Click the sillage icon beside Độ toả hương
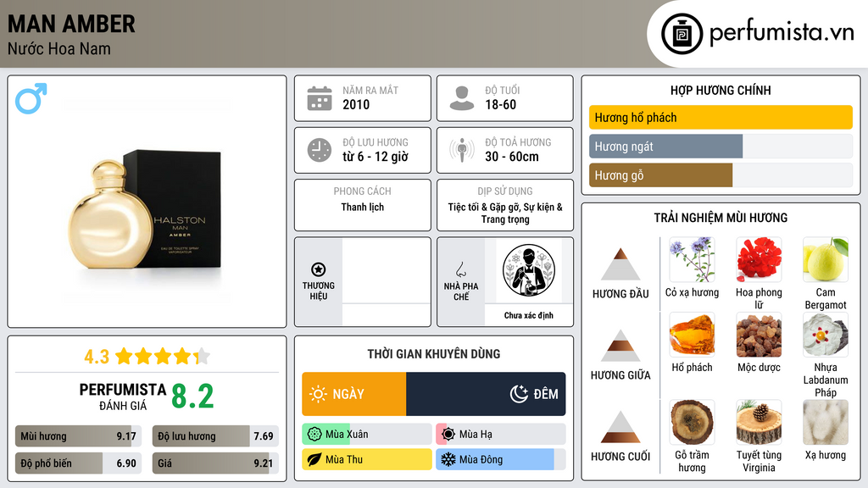The image size is (868, 488). [x=462, y=150]
